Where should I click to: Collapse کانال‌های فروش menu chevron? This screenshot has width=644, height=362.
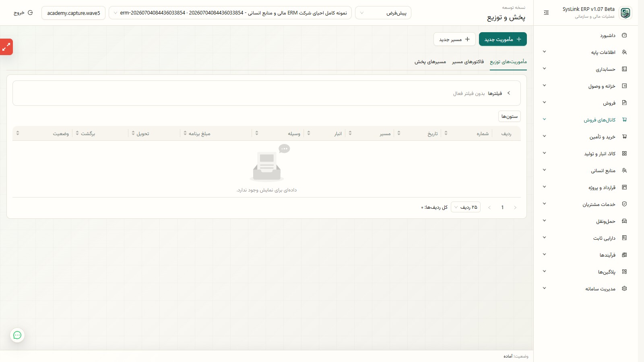click(x=544, y=119)
